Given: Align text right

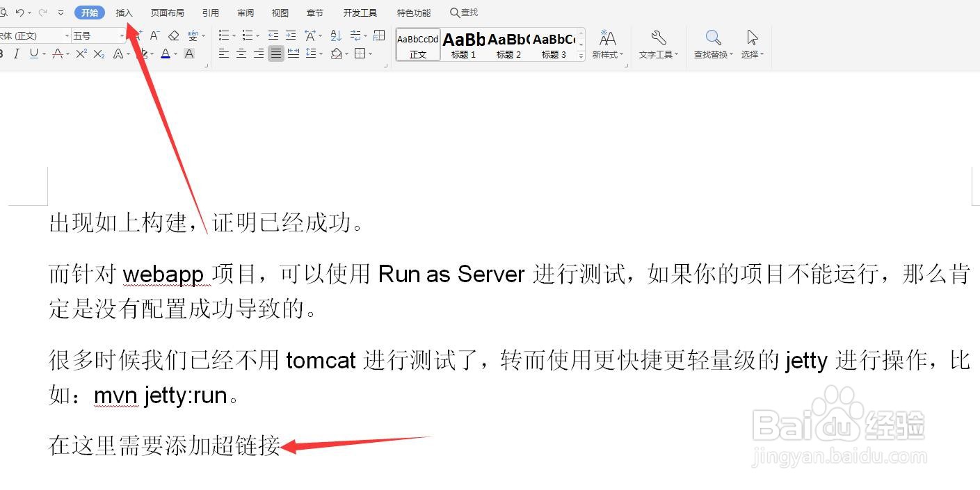Looking at the screenshot, I should pos(259,54).
